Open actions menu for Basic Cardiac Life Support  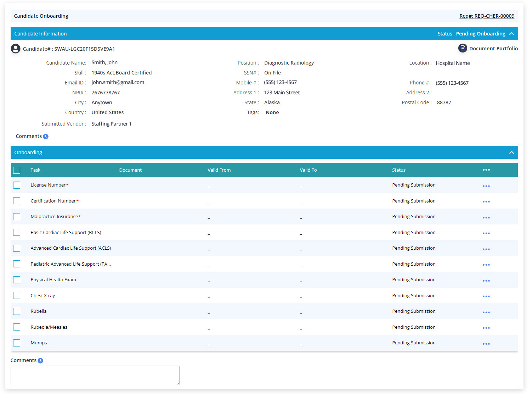(x=486, y=233)
